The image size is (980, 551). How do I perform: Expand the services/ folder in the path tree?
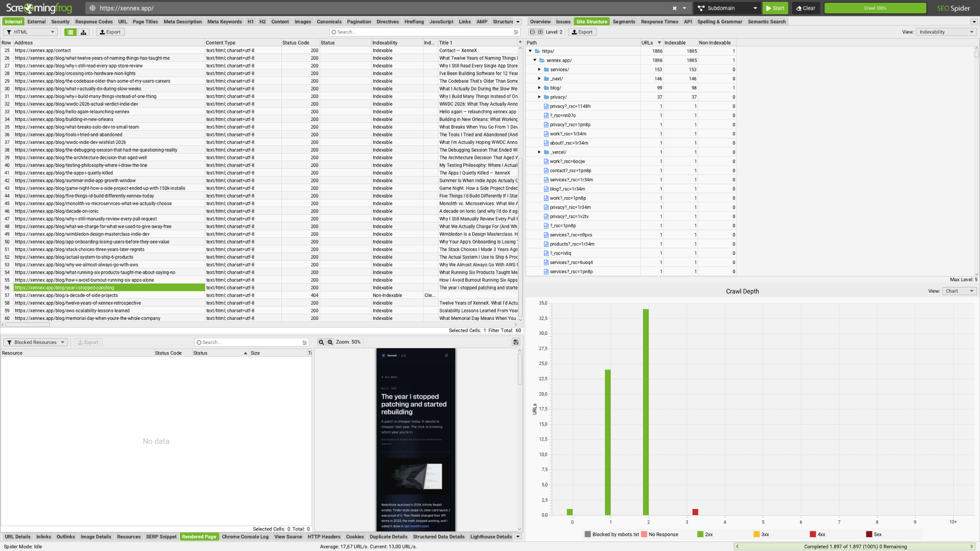click(x=539, y=69)
